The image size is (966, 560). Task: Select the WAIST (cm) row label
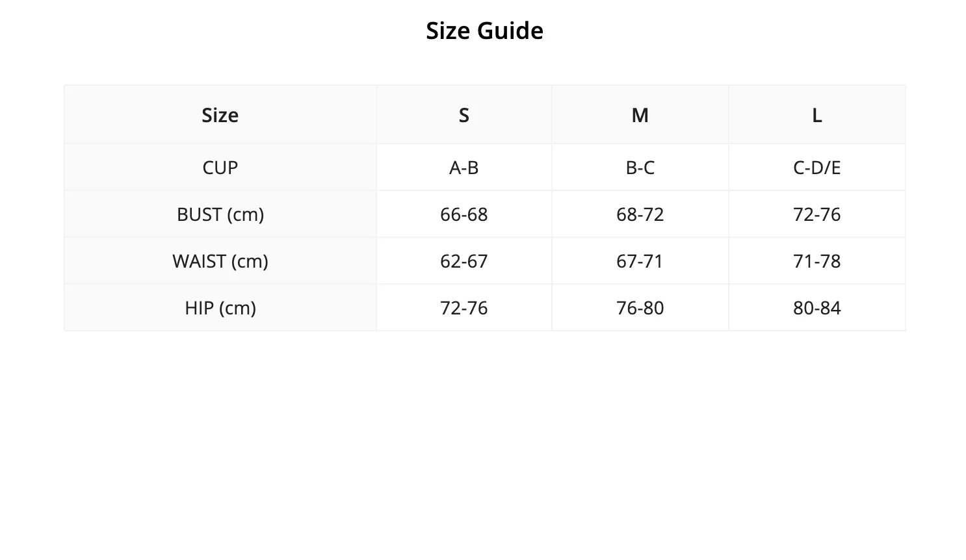220,261
